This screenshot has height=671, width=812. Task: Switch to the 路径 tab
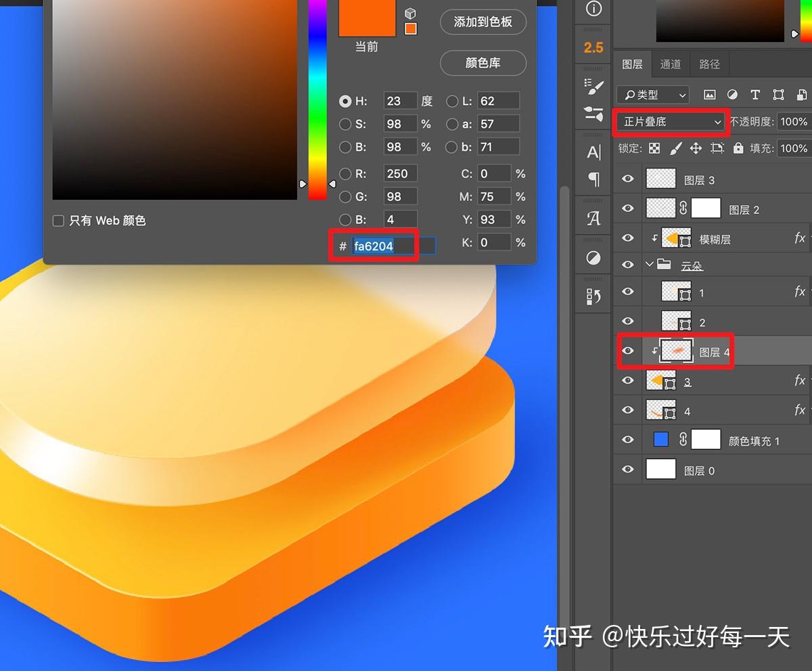point(709,64)
